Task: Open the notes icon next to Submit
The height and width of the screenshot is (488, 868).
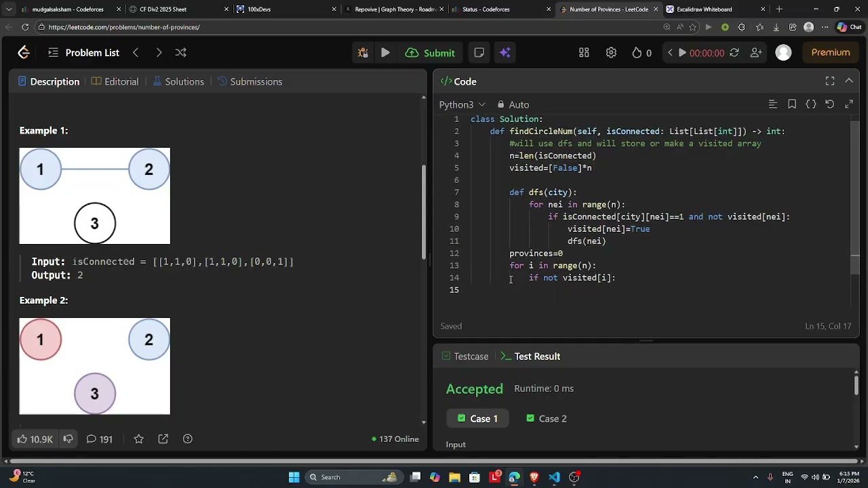Action: [479, 53]
